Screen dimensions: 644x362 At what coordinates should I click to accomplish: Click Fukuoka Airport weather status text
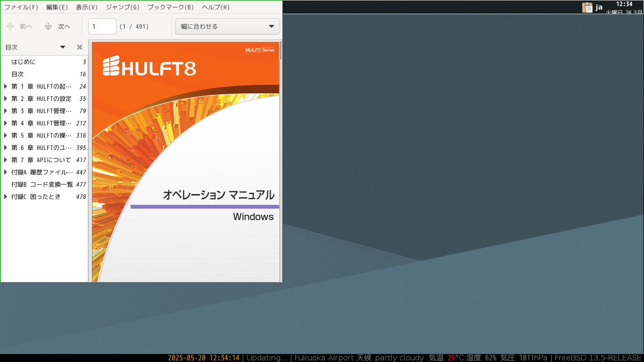click(421, 358)
